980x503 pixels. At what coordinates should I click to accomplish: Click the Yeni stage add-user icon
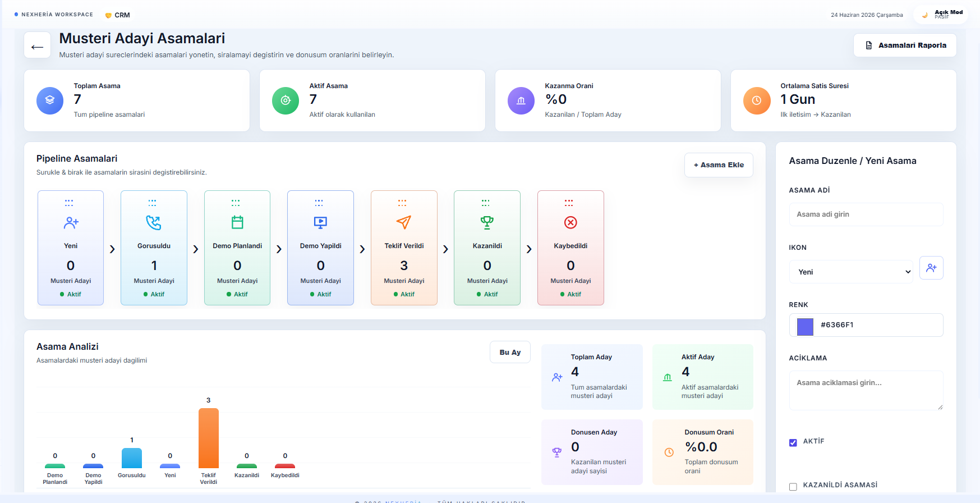coord(71,223)
